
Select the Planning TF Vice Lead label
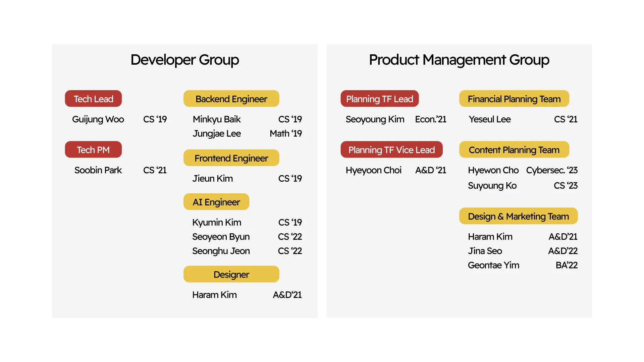391,150
